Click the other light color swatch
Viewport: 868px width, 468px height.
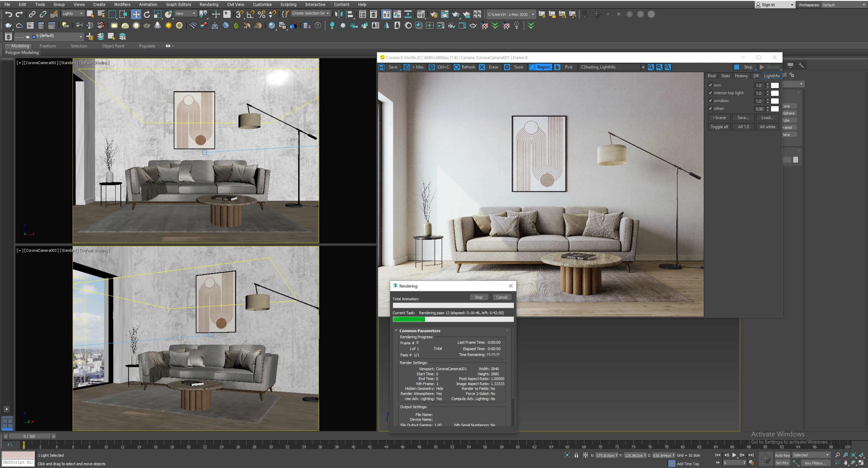coord(775,109)
